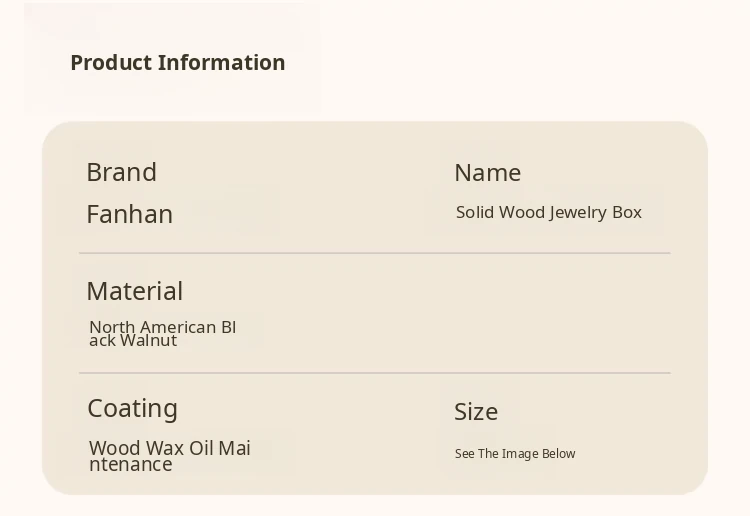This screenshot has height=516, width=750.
Task: Select the "Coating" field label
Action: 132,408
